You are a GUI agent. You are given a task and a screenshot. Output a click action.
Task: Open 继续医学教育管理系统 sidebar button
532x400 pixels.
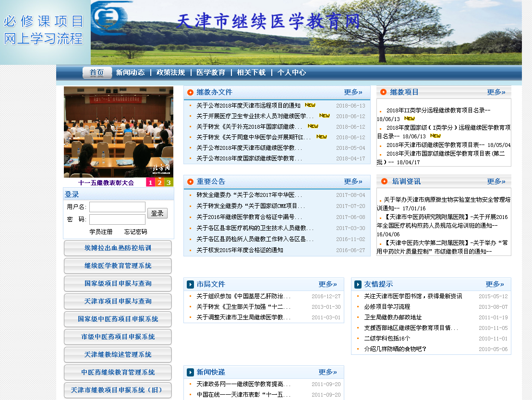pos(118,266)
